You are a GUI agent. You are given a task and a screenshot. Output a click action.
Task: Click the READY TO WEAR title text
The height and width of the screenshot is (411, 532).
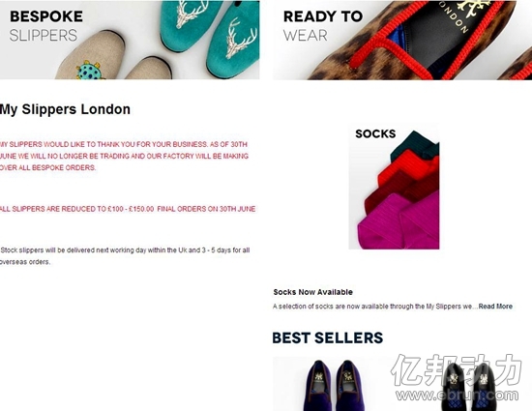point(323,26)
